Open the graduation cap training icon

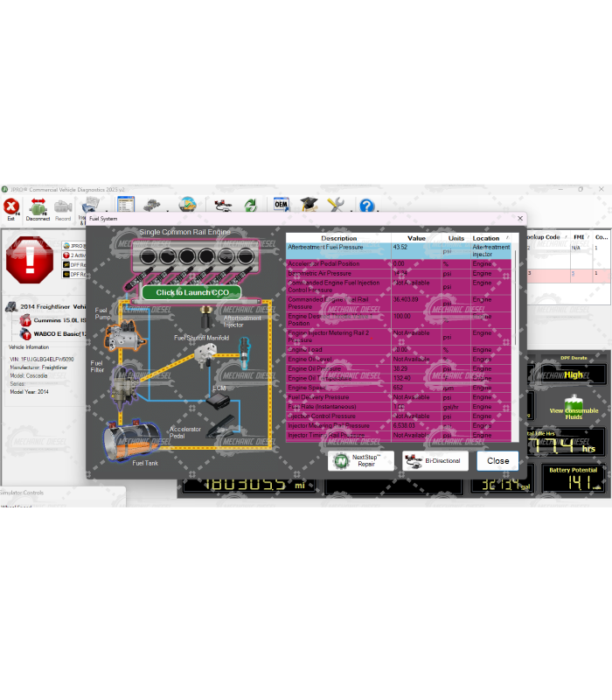309,204
